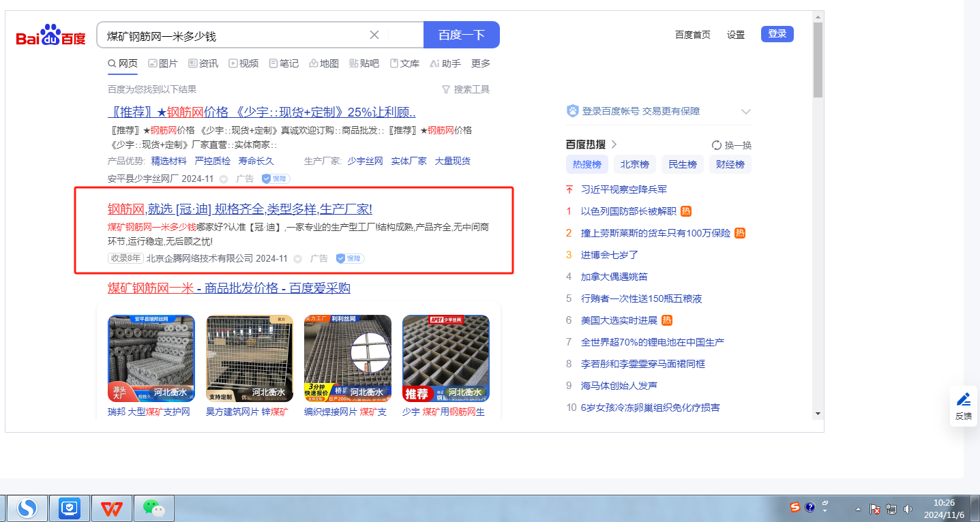This screenshot has height=522, width=980.
Task: Click the 收录8年 label
Action: pyautogui.click(x=125, y=258)
